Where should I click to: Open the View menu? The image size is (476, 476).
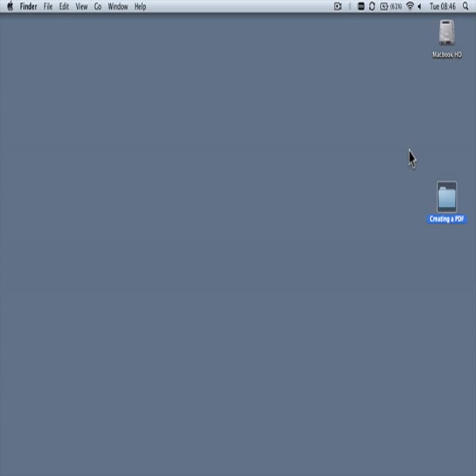(82, 6)
